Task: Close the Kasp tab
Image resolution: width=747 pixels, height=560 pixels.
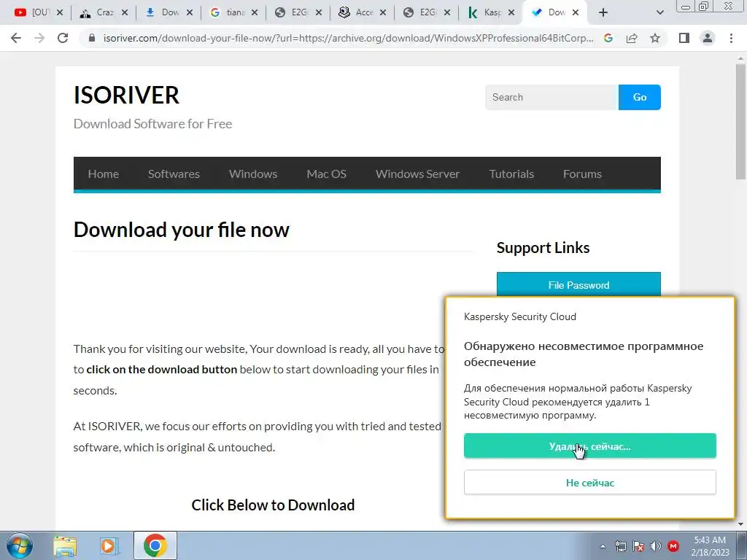Action: click(x=511, y=13)
